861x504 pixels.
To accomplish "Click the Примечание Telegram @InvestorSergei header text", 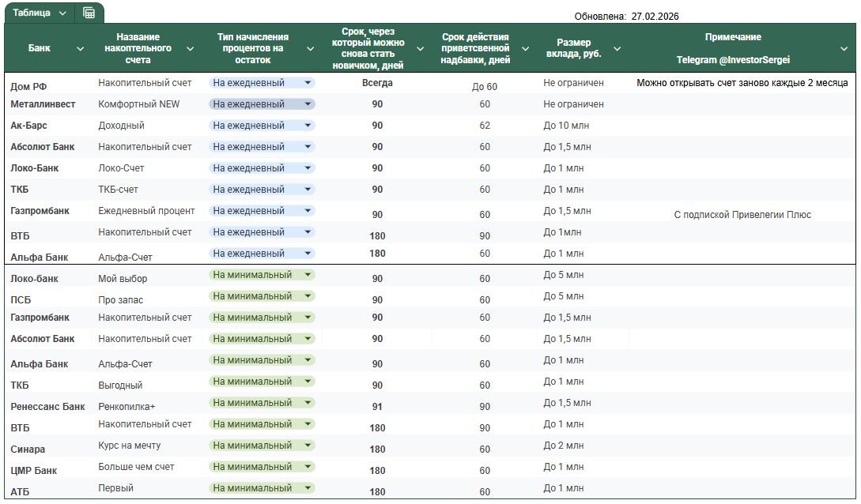I will (x=733, y=48).
